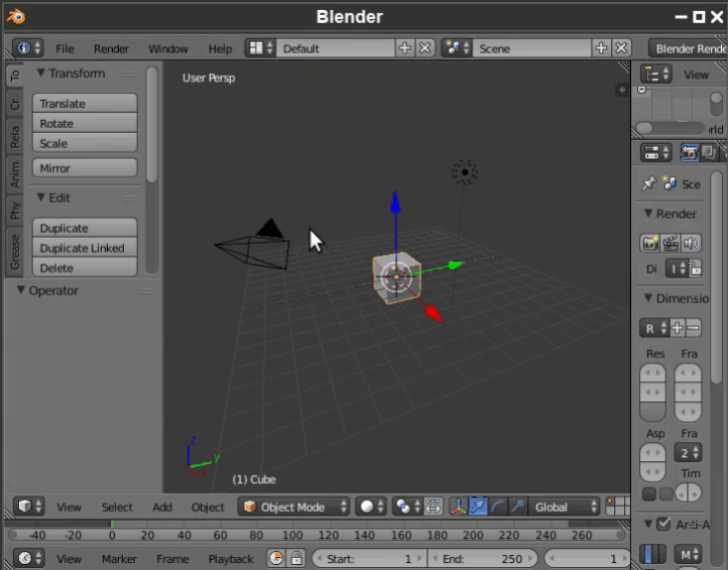Screen dimensions: 728x570
Task: Click the Start frame field
Action: (369, 558)
